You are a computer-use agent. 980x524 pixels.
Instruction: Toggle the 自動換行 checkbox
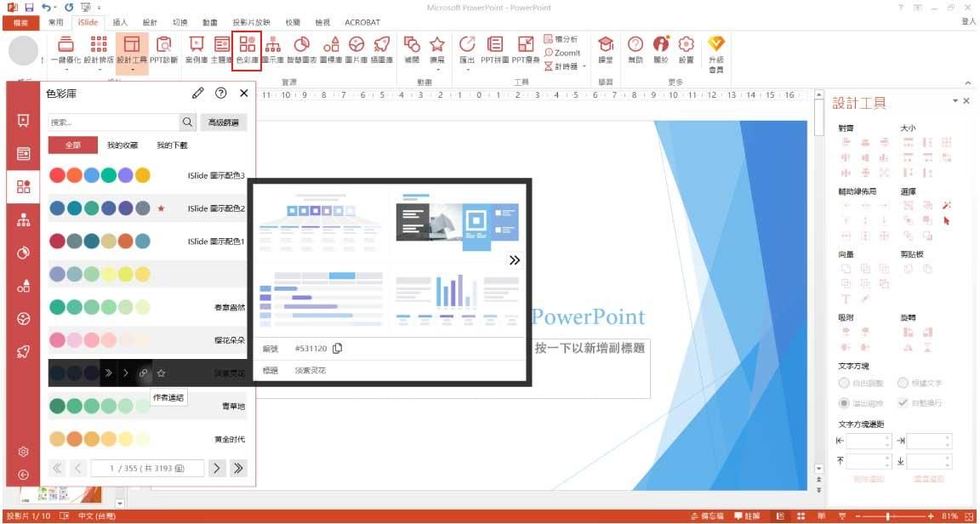click(x=903, y=402)
